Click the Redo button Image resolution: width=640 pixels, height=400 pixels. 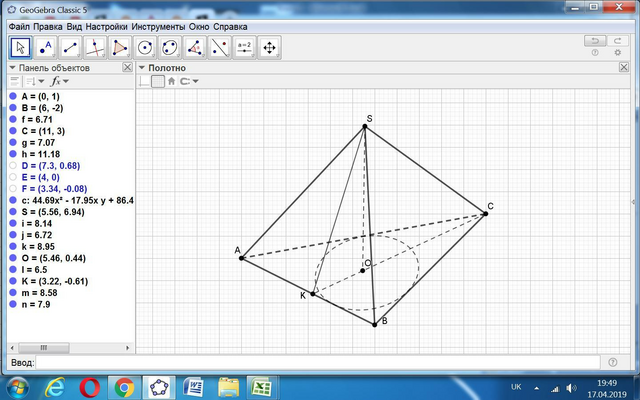(618, 41)
